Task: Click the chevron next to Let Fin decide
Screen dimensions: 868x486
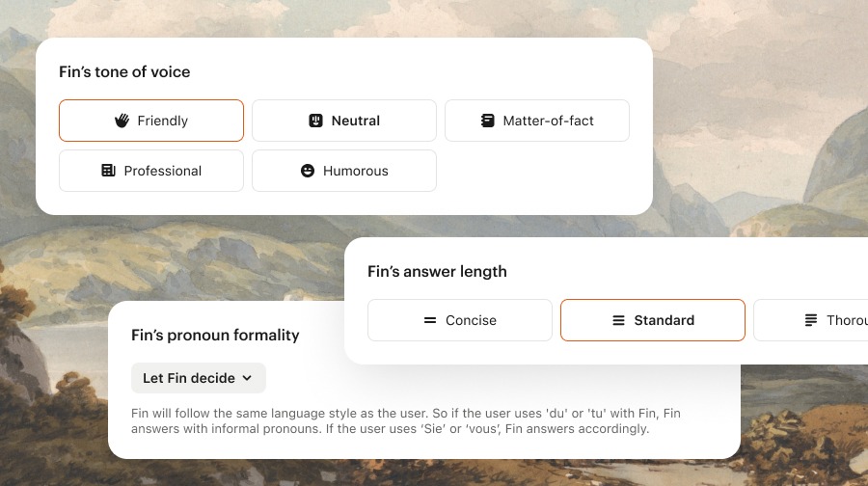Action: click(x=247, y=378)
